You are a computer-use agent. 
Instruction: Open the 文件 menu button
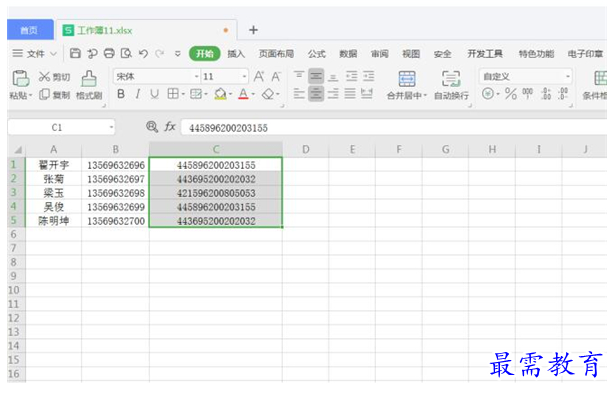click(35, 53)
